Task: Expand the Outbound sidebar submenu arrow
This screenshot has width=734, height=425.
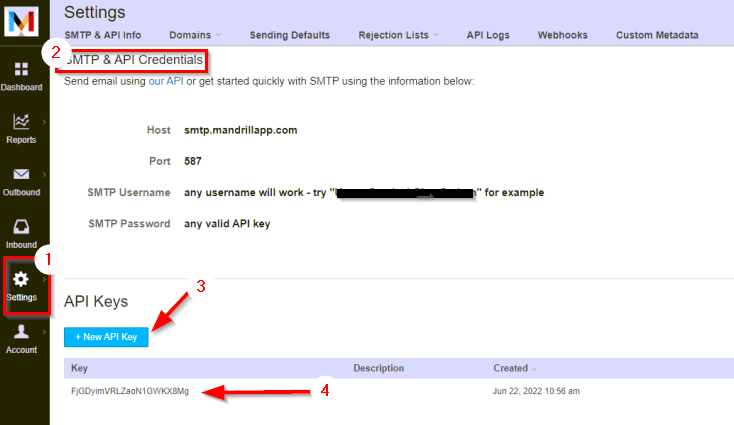Action: point(44,174)
